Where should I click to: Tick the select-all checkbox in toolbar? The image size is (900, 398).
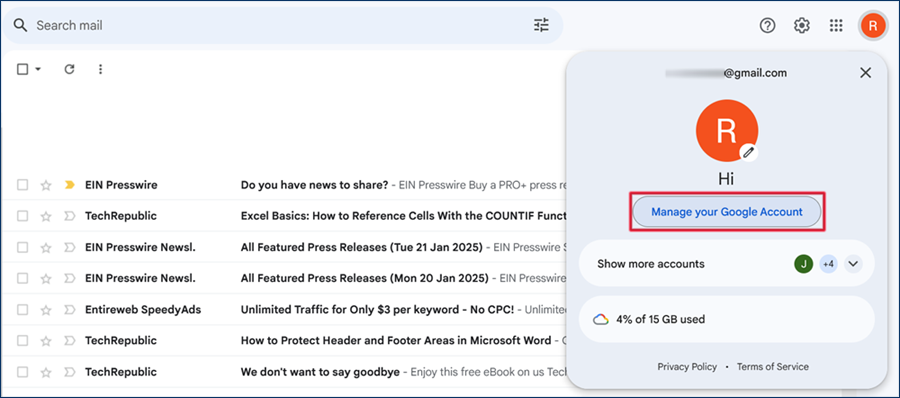click(x=22, y=69)
